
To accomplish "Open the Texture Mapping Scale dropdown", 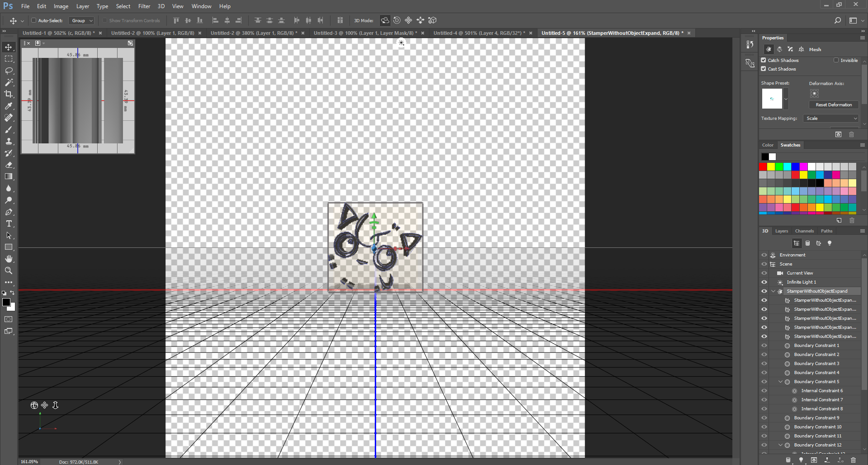I will point(830,118).
